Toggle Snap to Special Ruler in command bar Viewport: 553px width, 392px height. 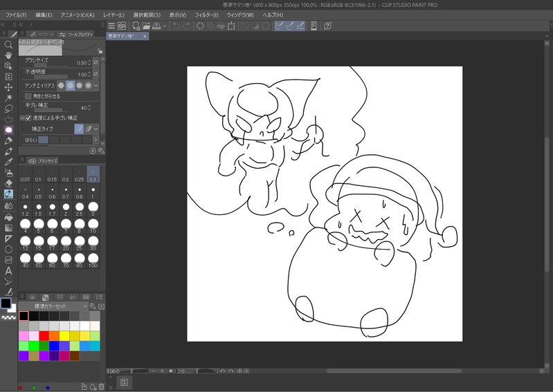pos(290,26)
